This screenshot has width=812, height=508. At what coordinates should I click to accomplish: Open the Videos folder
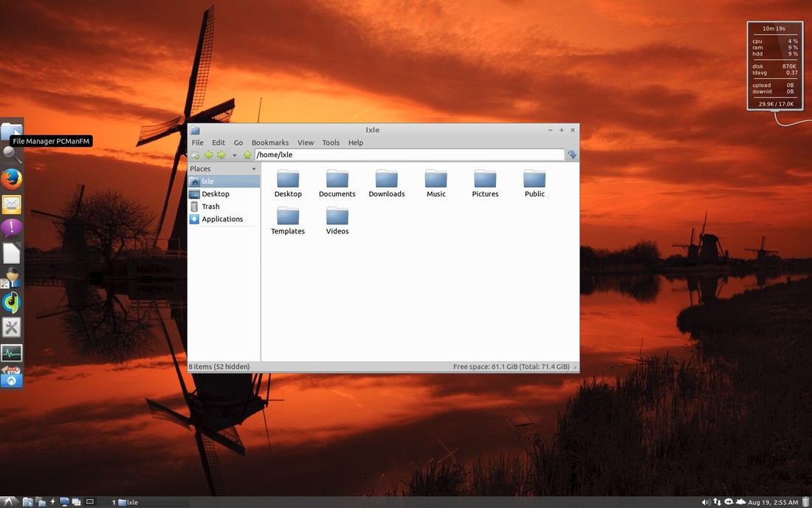pos(337,221)
